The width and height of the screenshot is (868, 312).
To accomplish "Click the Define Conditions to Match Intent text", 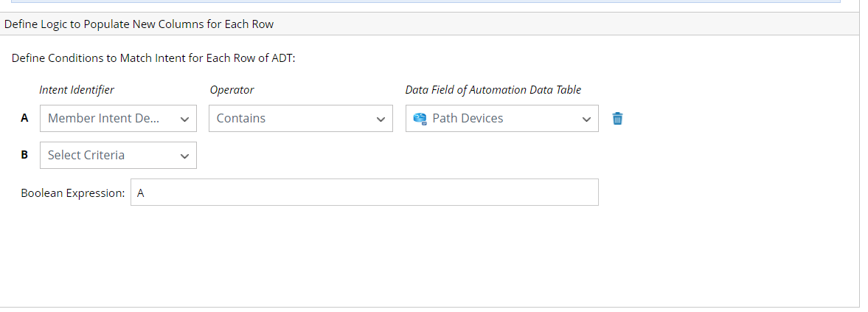I will tap(153, 58).
